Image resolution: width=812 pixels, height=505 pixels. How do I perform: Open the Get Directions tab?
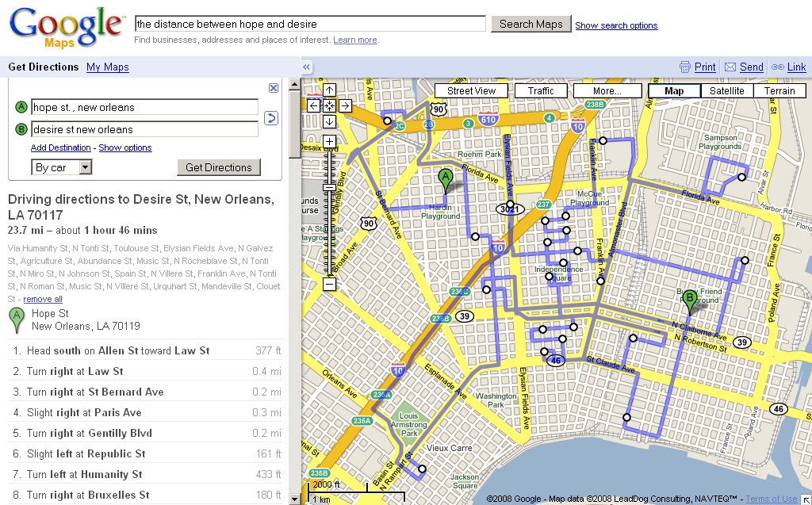44,67
